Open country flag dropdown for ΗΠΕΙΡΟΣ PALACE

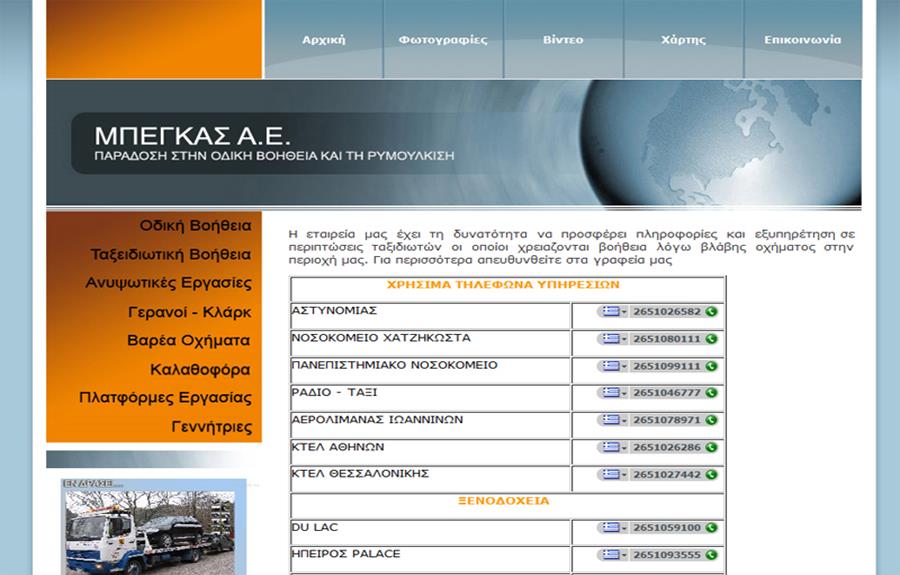pos(614,555)
